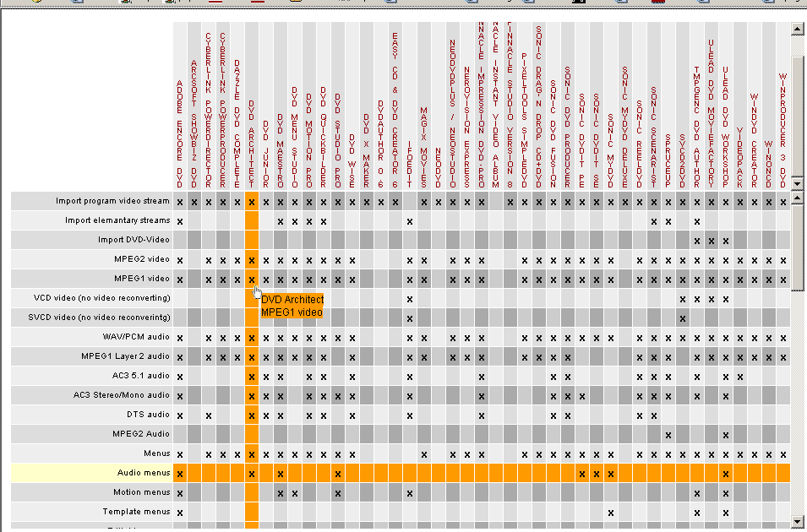The height and width of the screenshot is (532, 807).
Task: Click the 'AC3 5.1 audio' row label
Action: pyautogui.click(x=141, y=376)
